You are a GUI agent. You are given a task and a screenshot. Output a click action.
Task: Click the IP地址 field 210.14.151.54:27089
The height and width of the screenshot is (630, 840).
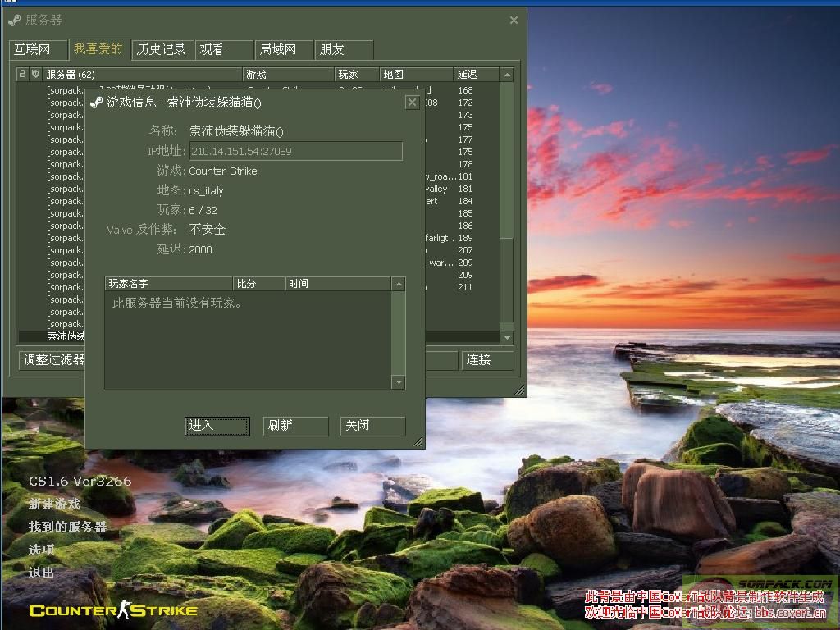[295, 151]
